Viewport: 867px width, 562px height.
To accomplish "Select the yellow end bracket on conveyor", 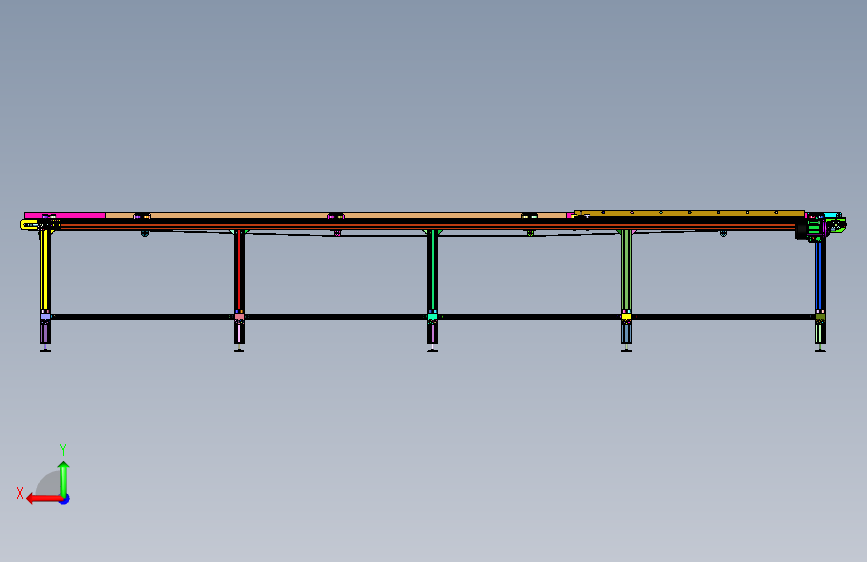I will (x=29, y=224).
